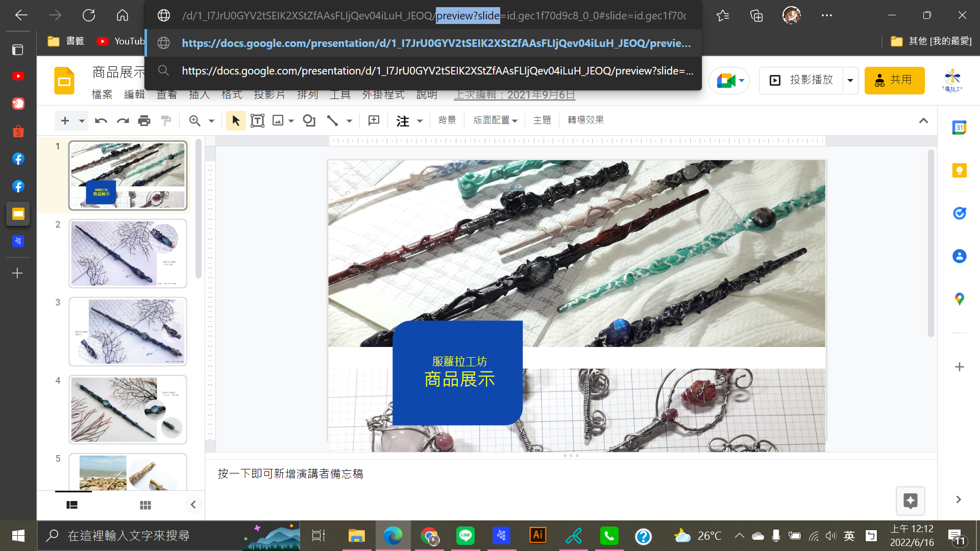Click the undo arrow in Slides toolbar
980x551 pixels.
pyautogui.click(x=101, y=120)
